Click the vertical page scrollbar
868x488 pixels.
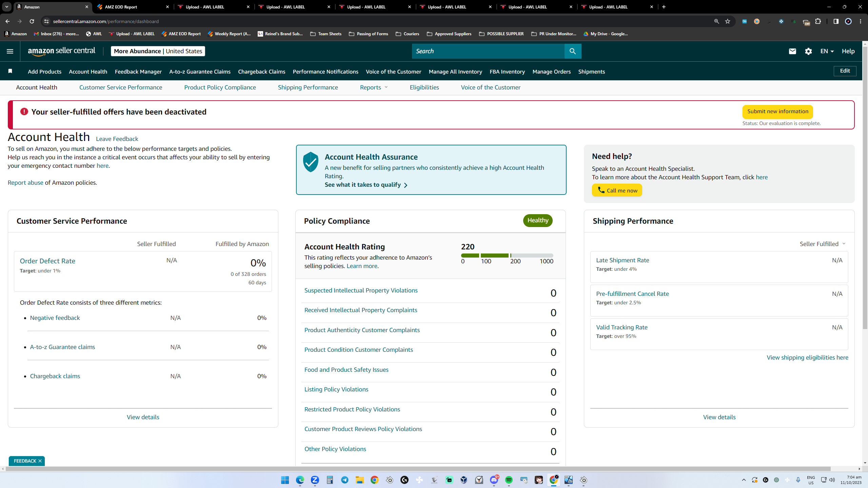[x=865, y=188]
